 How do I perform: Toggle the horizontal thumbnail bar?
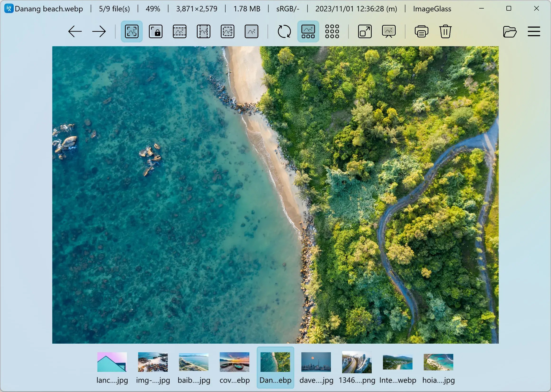(308, 31)
